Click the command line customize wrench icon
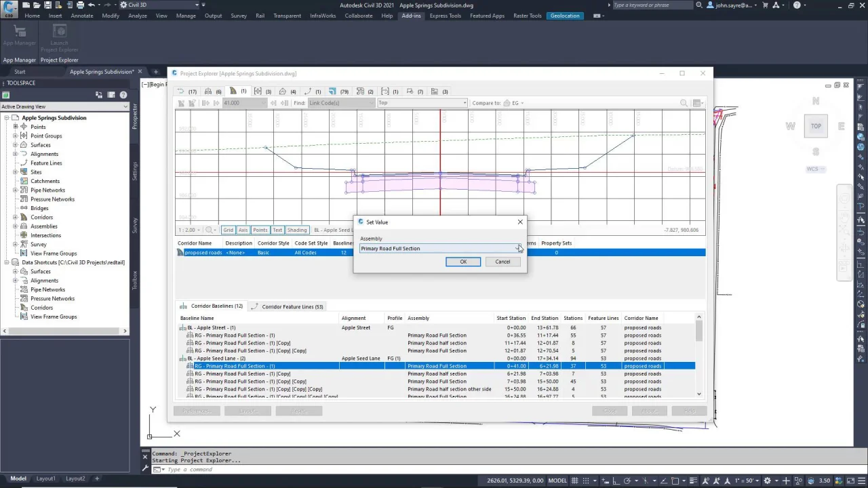The height and width of the screenshot is (488, 868). [x=146, y=469]
